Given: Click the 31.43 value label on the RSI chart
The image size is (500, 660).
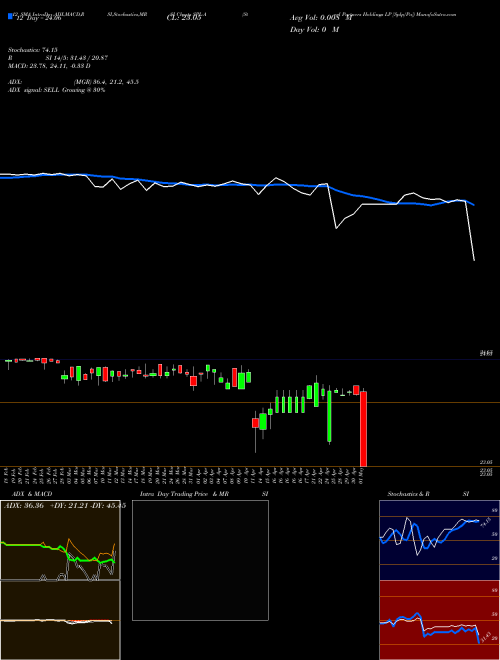Looking at the screenshot, I should click(x=485, y=637).
